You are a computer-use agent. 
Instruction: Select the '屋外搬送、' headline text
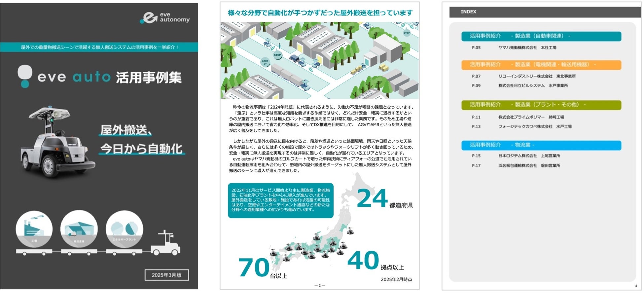tap(126, 130)
